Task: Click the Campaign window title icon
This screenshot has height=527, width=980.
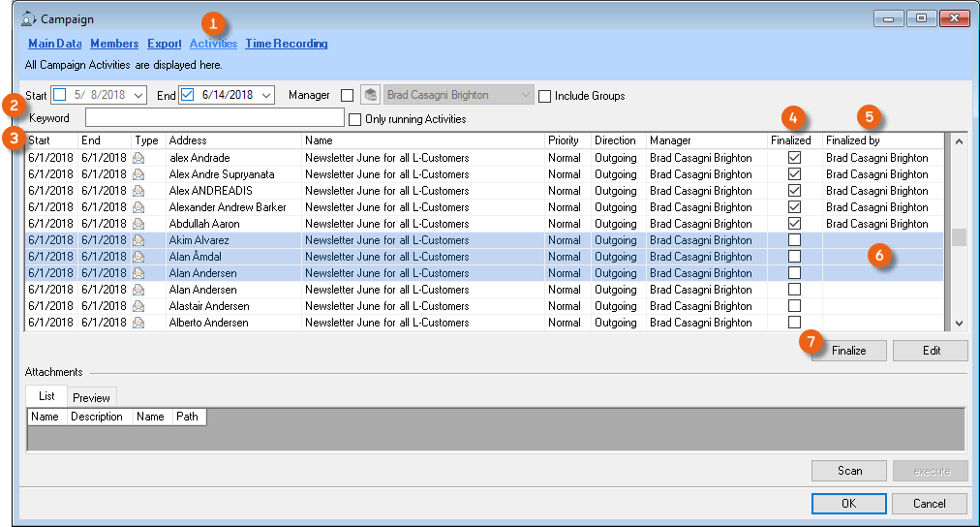Action: tap(28, 18)
